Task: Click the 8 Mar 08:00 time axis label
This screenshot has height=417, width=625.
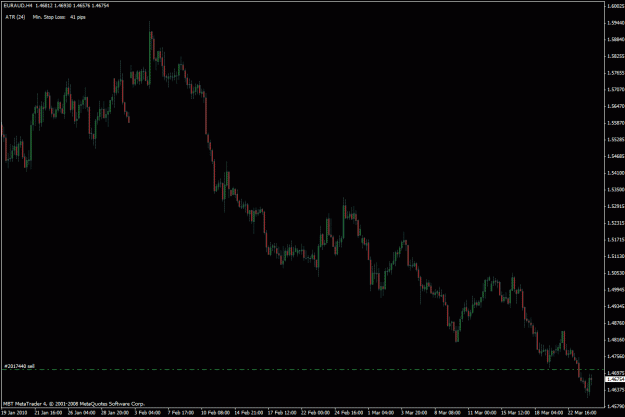Action: click(447, 413)
